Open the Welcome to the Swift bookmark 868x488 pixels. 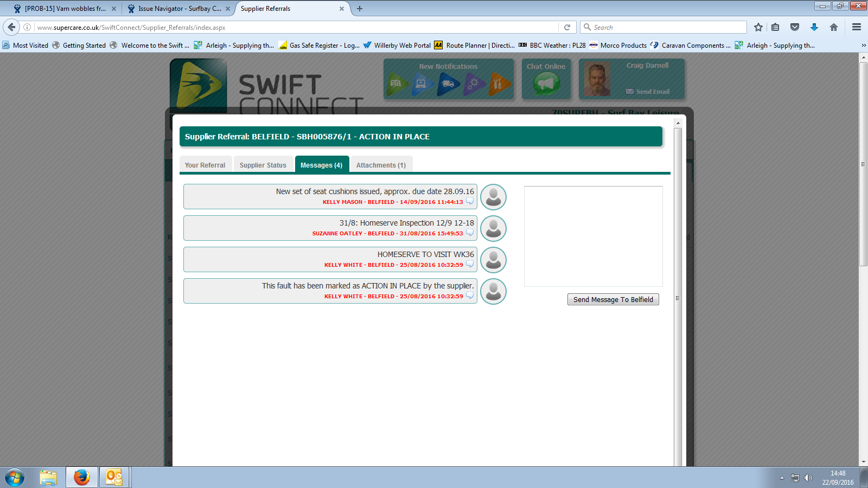(x=150, y=46)
